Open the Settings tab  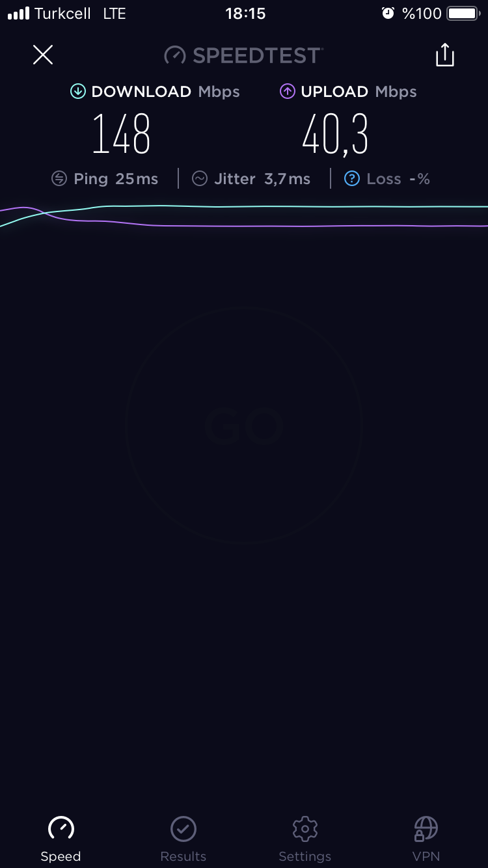(x=305, y=839)
